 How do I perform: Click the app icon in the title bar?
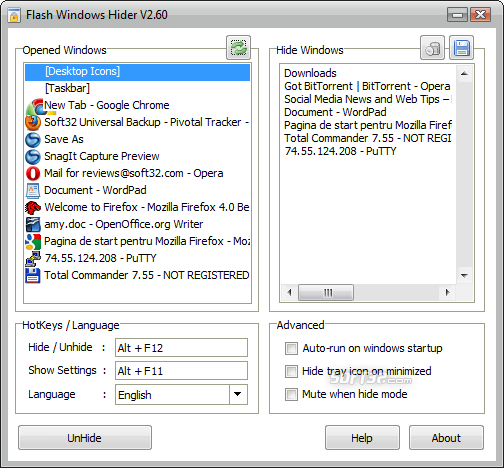(x=14, y=15)
